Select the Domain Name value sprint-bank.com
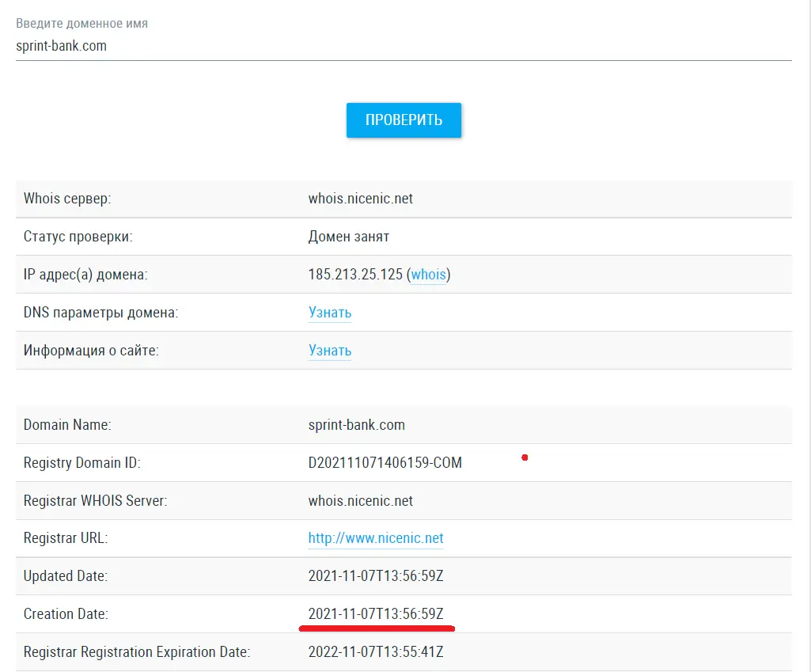 pos(356,425)
